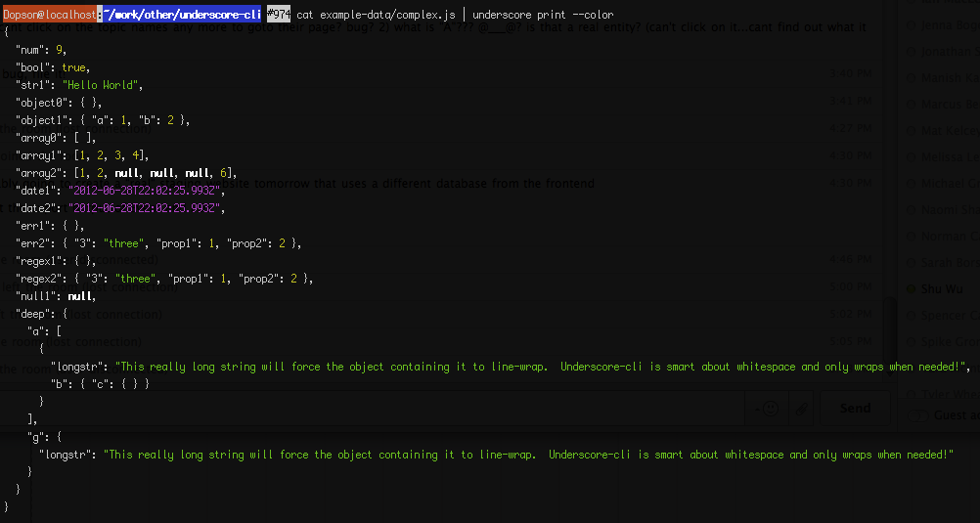Image resolution: width=980 pixels, height=523 pixels.
Task: Select Manish in the chat user list
Action: tap(950, 77)
